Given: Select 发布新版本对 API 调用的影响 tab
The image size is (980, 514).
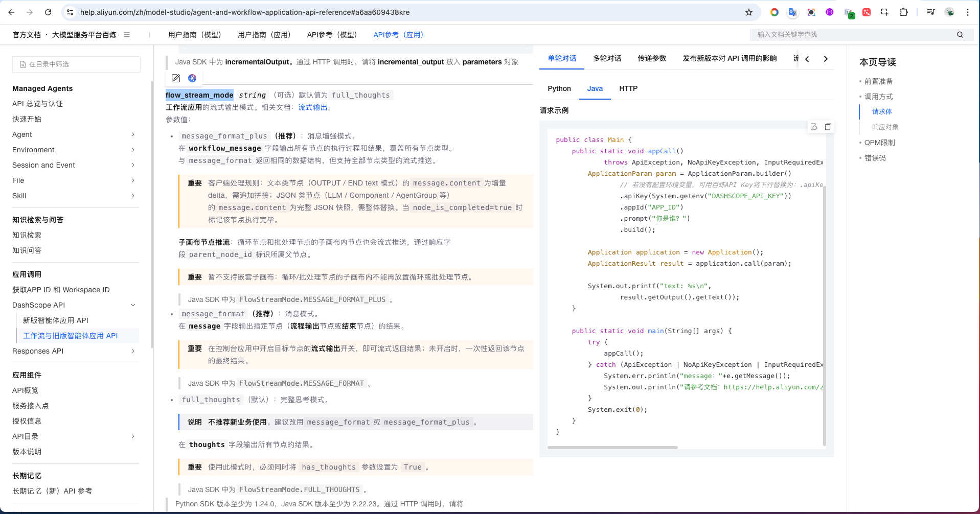Looking at the screenshot, I should pos(730,58).
